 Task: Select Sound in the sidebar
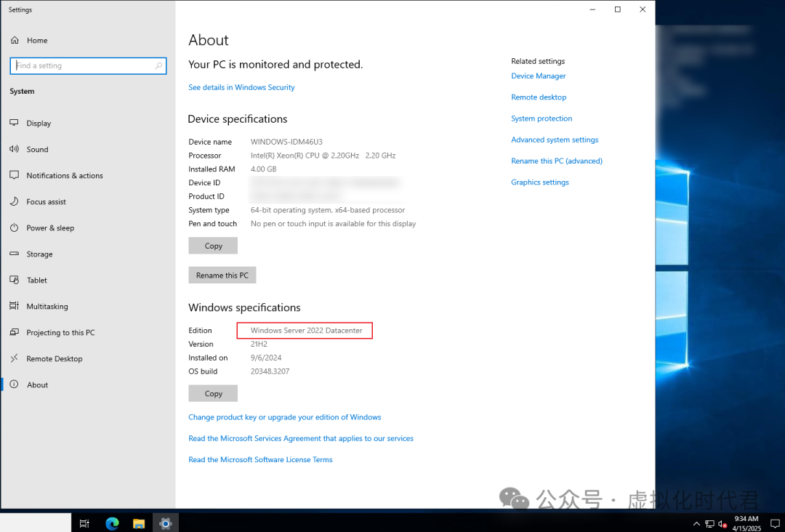(38, 149)
